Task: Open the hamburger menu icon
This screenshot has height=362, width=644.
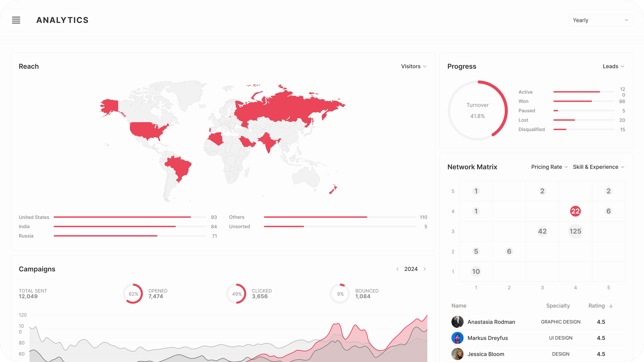Action: (16, 20)
